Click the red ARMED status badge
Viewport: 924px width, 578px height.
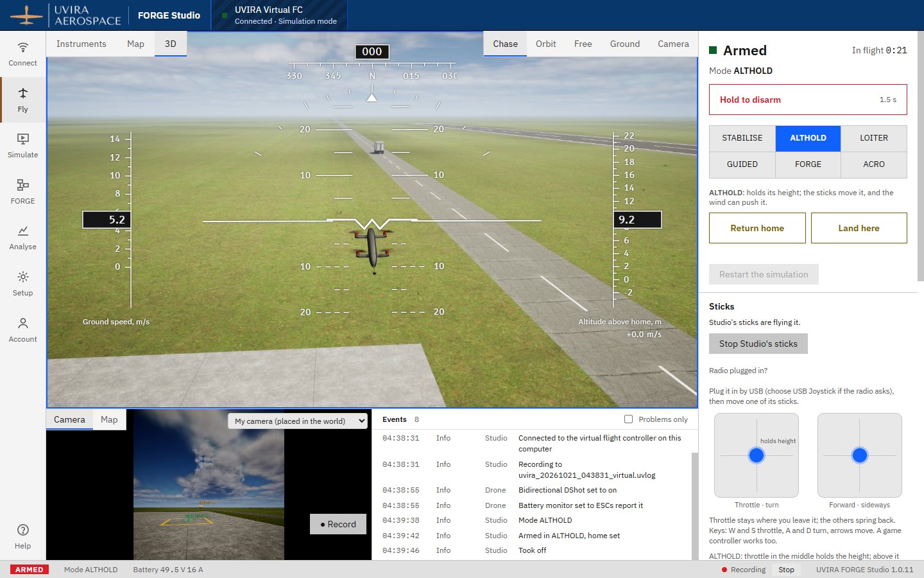(x=30, y=570)
